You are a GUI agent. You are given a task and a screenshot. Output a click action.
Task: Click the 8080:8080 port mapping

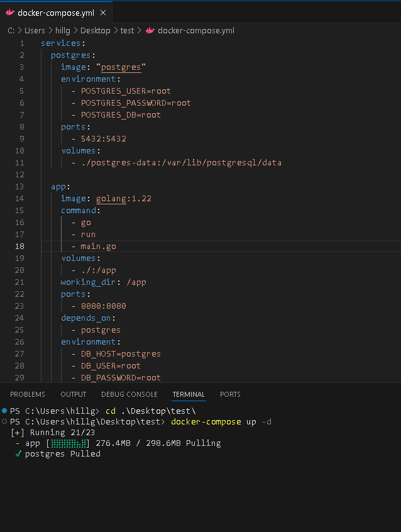click(x=104, y=306)
